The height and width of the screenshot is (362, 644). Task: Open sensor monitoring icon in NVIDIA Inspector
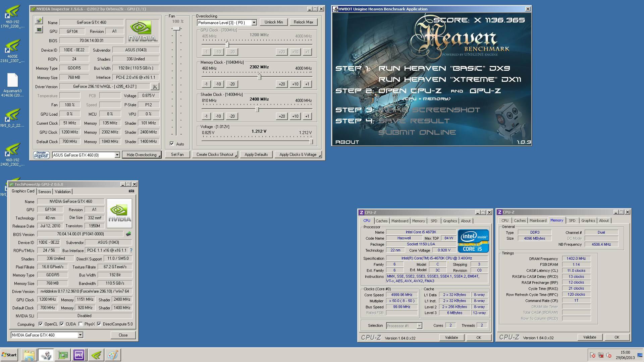pos(39,30)
